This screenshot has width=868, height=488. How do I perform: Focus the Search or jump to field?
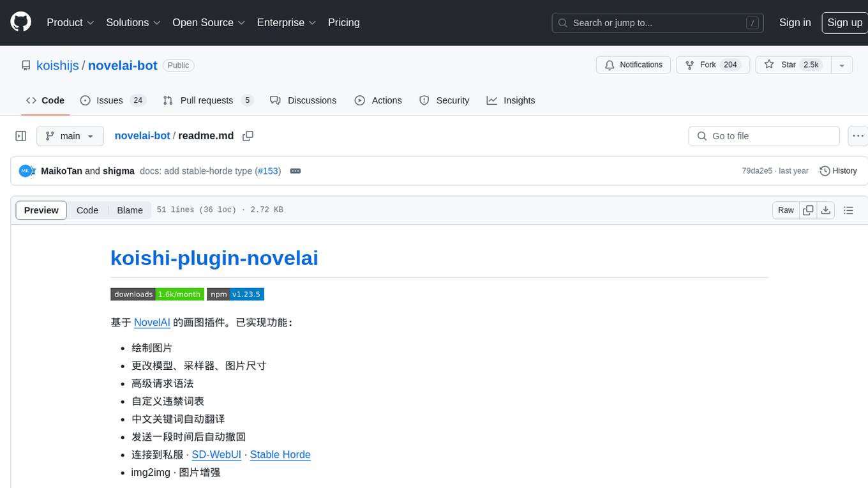[x=659, y=22]
